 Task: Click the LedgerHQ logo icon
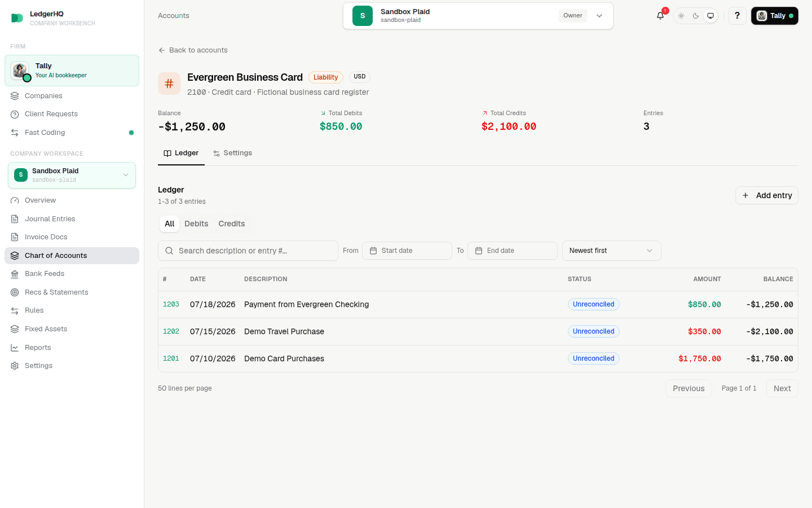pos(17,18)
